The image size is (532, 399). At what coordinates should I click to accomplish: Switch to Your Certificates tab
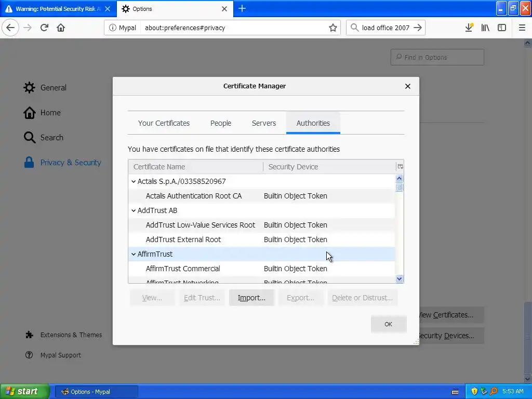[x=164, y=123]
